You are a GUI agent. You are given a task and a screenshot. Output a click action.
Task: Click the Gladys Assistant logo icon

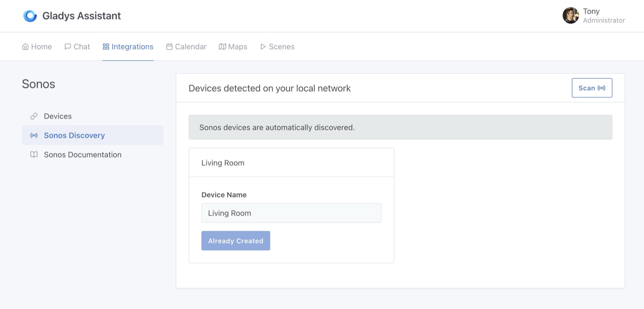point(30,16)
